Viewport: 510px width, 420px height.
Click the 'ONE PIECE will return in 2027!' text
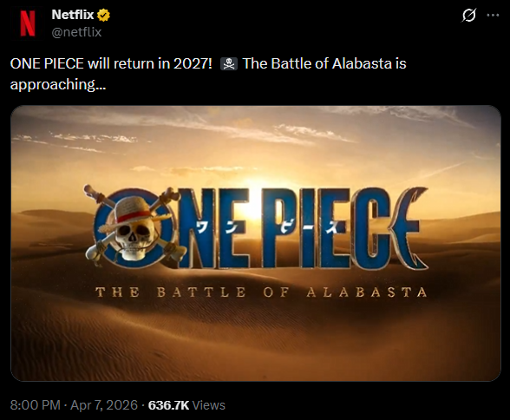(x=111, y=63)
